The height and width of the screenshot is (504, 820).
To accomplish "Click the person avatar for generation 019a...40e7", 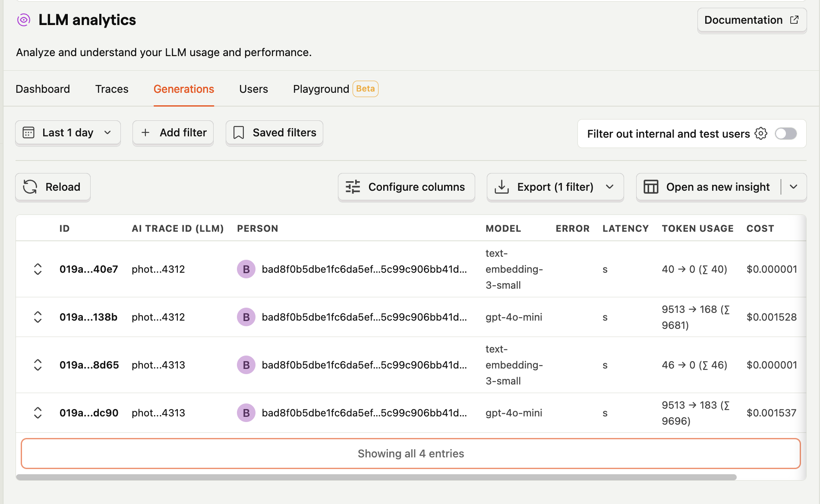I will (246, 269).
